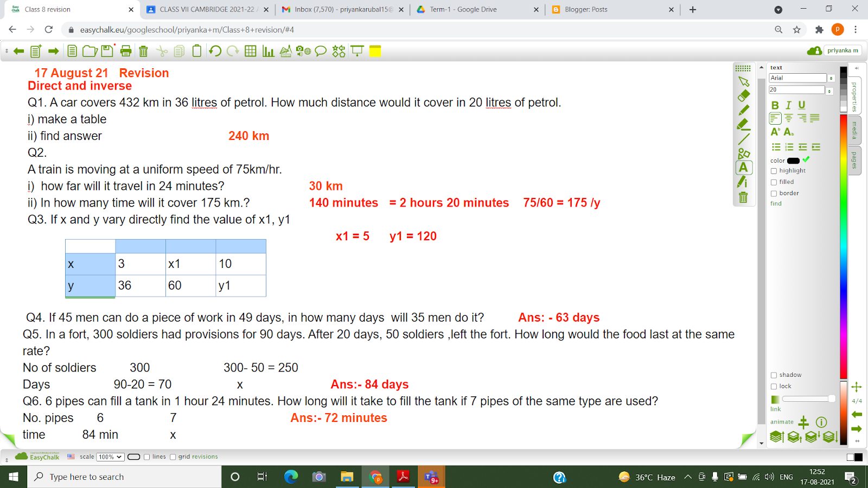Click the black text color swatch
Viewport: 868px width, 488px height.
793,160
